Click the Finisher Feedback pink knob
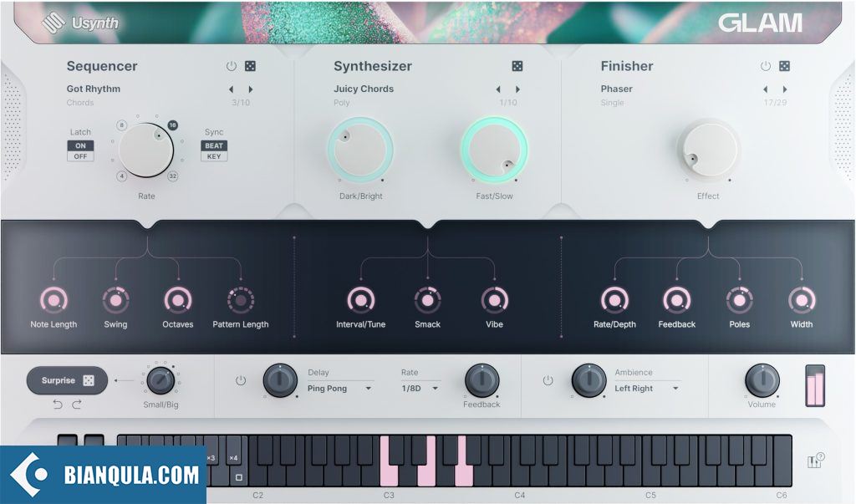The width and height of the screenshot is (856, 504). pos(677,300)
